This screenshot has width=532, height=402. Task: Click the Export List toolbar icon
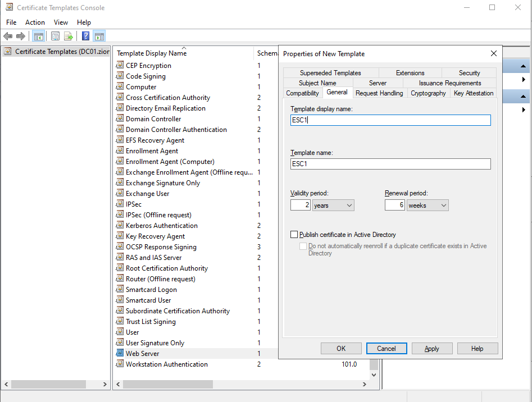click(x=68, y=35)
